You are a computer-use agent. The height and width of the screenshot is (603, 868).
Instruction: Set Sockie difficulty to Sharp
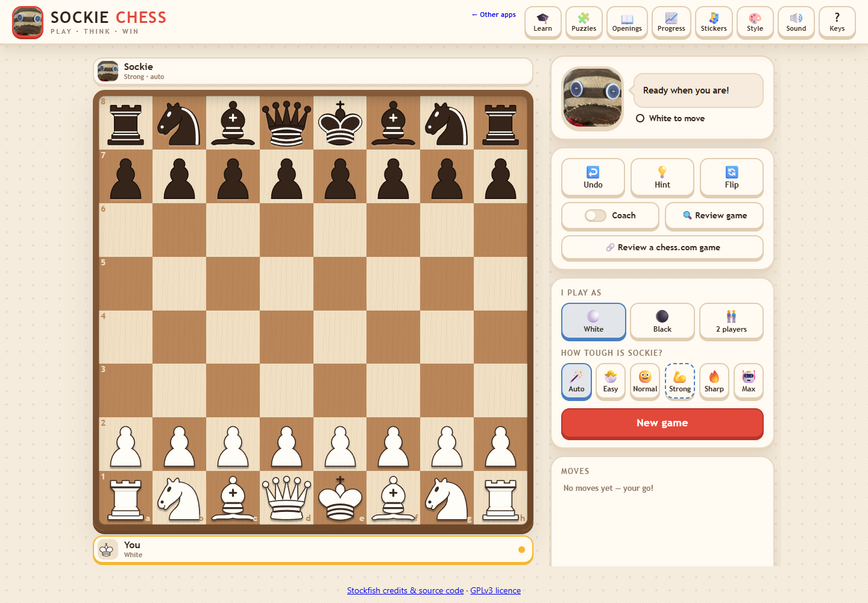click(x=714, y=381)
